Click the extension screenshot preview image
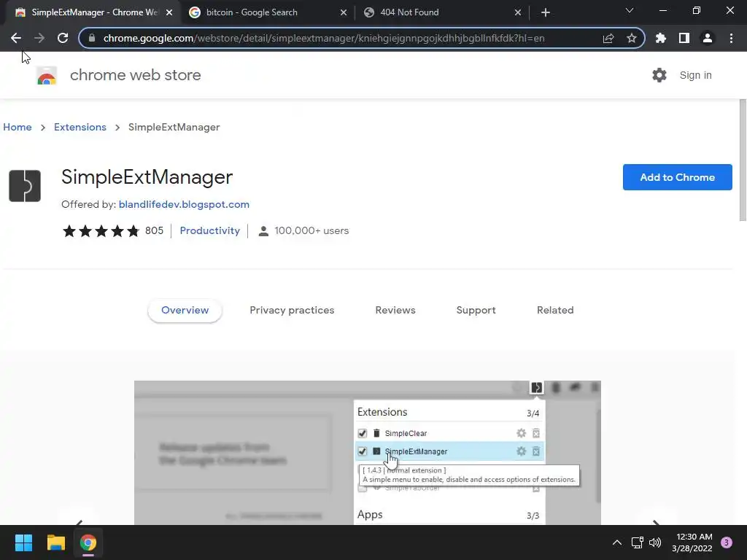This screenshot has width=747, height=560. point(368,452)
